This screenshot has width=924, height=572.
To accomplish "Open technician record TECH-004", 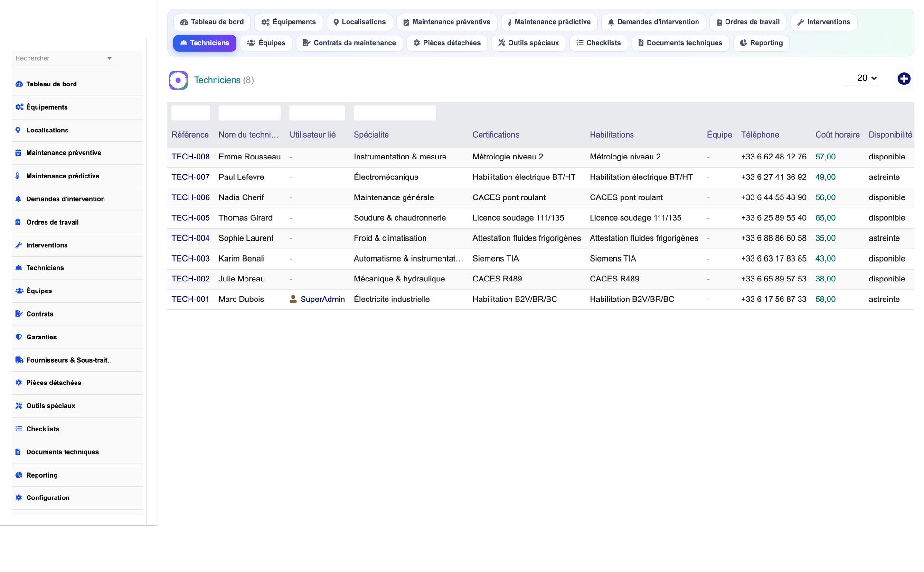I will tap(190, 239).
